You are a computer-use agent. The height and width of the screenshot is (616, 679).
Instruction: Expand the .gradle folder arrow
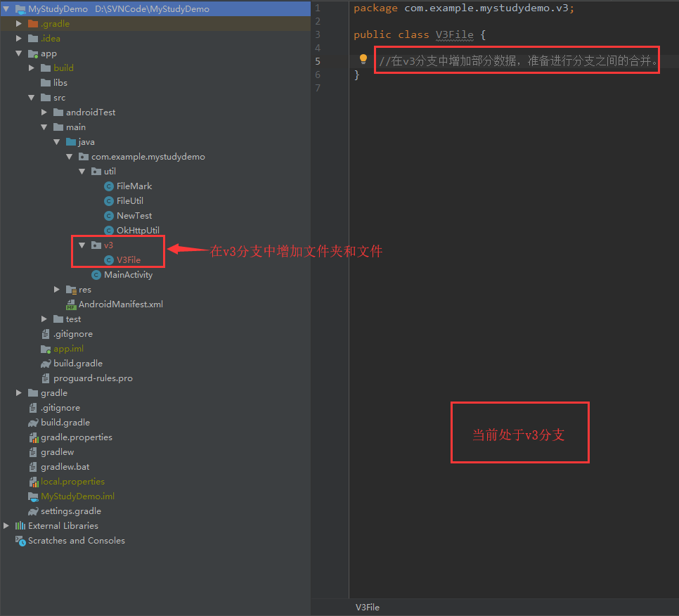18,23
